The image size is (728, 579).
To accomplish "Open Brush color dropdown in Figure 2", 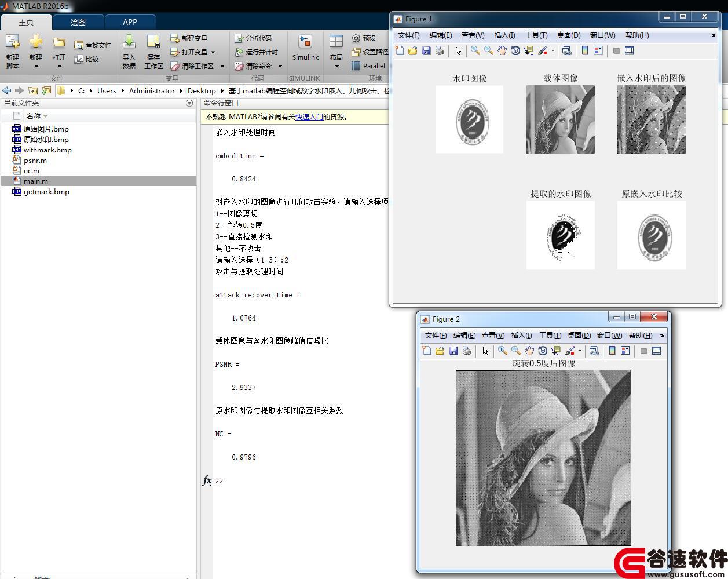I will 580,351.
